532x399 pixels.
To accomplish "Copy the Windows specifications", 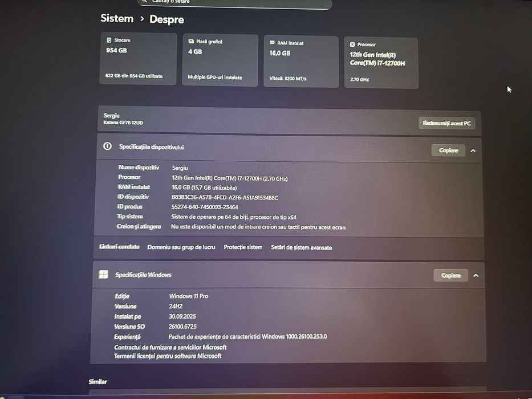I will (x=450, y=275).
